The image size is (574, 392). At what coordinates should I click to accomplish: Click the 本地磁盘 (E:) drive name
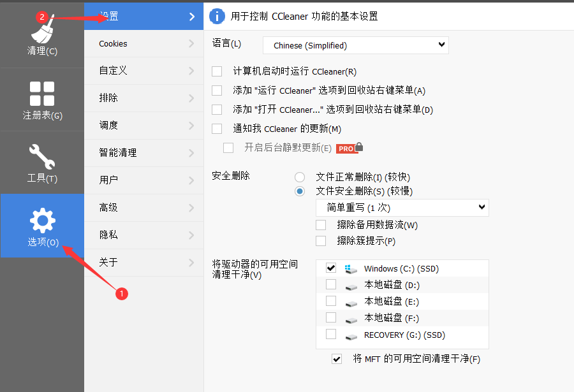click(392, 301)
